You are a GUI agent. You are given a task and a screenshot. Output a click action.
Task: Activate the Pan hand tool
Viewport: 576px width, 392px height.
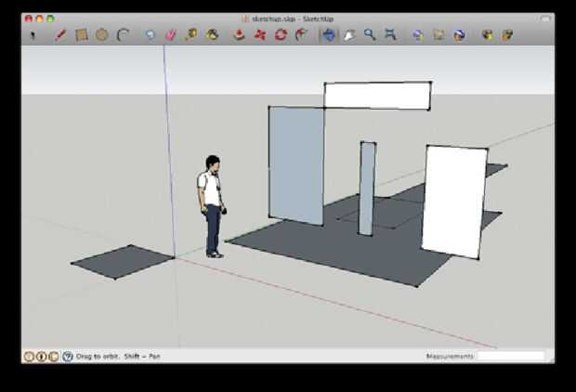coord(349,35)
